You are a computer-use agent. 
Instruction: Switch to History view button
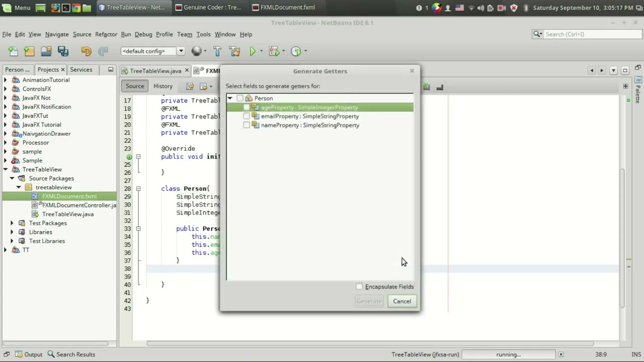click(163, 86)
